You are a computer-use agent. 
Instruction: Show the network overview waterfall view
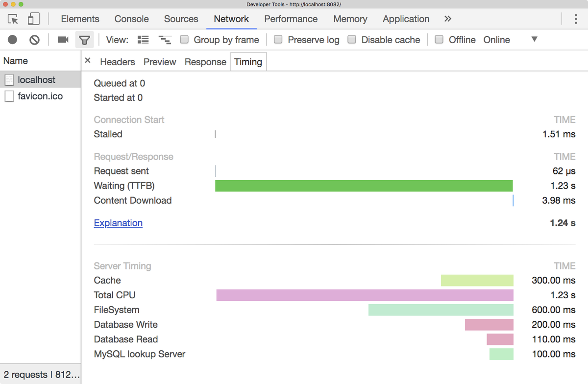point(165,40)
